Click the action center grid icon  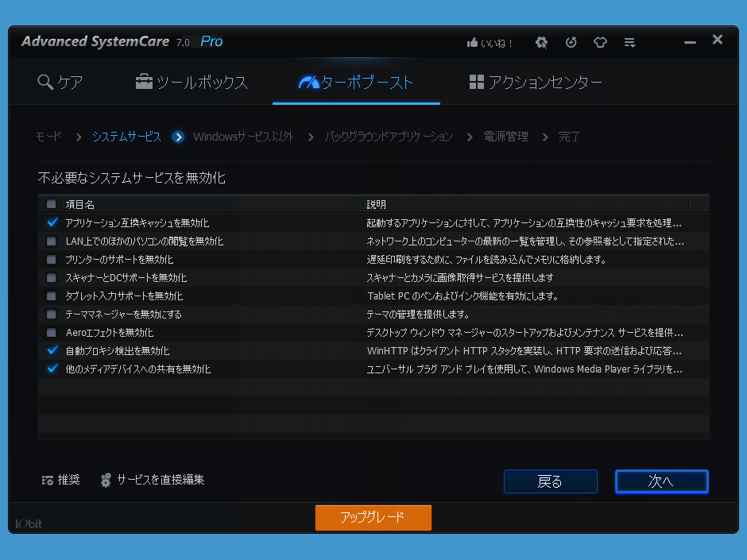(x=476, y=82)
